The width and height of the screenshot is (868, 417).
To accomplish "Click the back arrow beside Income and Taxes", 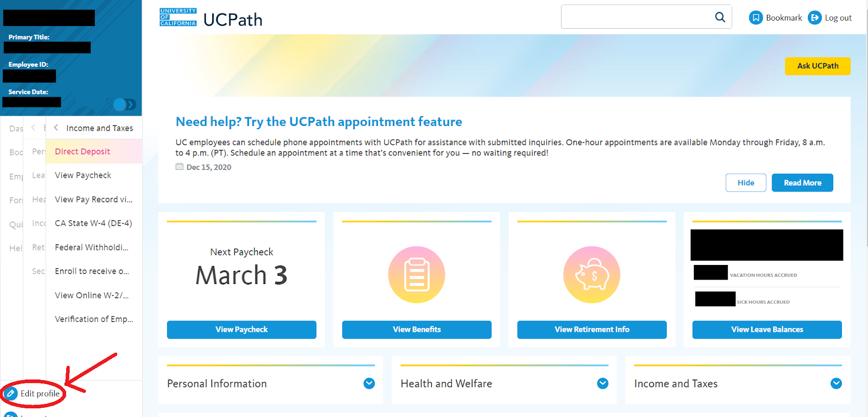I will click(x=56, y=128).
